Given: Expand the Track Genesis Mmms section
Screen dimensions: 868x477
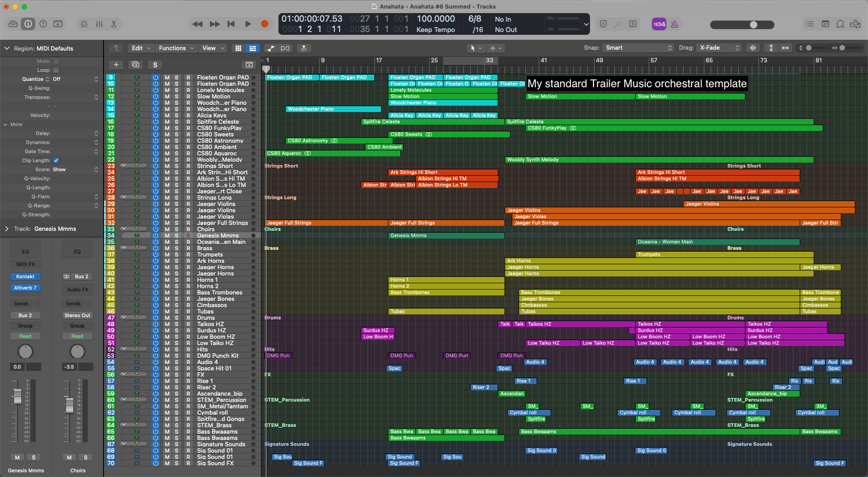Looking at the screenshot, I should (7, 229).
